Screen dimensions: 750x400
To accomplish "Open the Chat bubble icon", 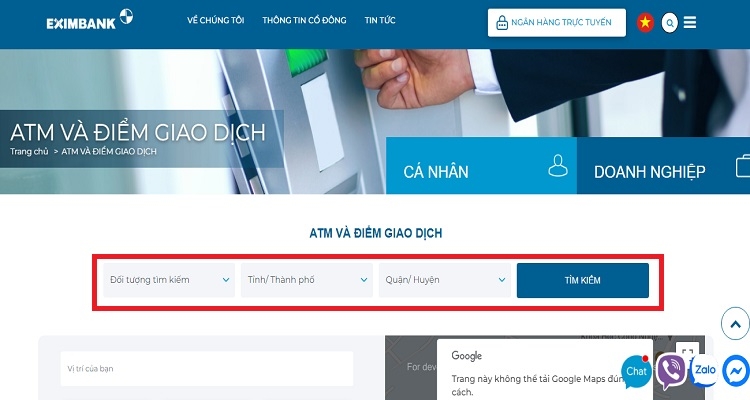I will tap(636, 371).
